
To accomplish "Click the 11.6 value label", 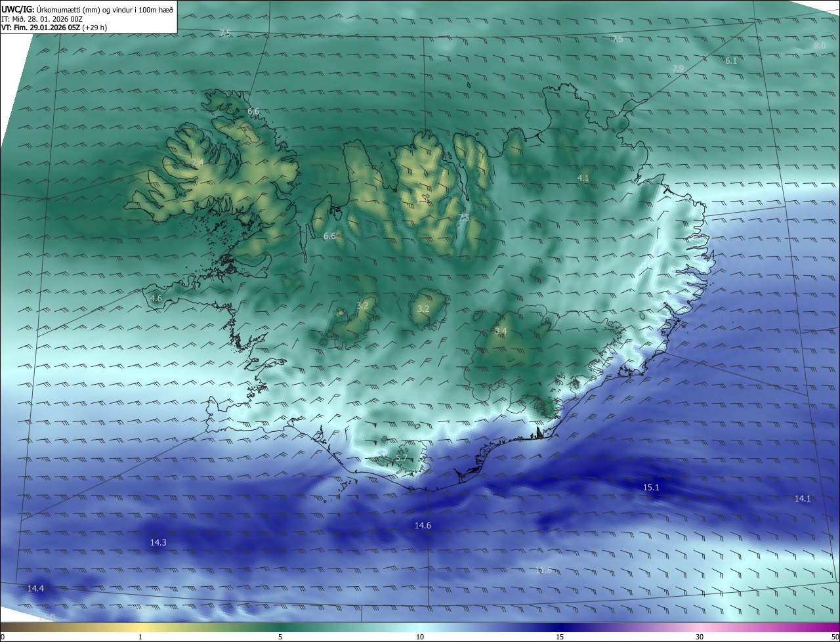I will coord(543,570).
